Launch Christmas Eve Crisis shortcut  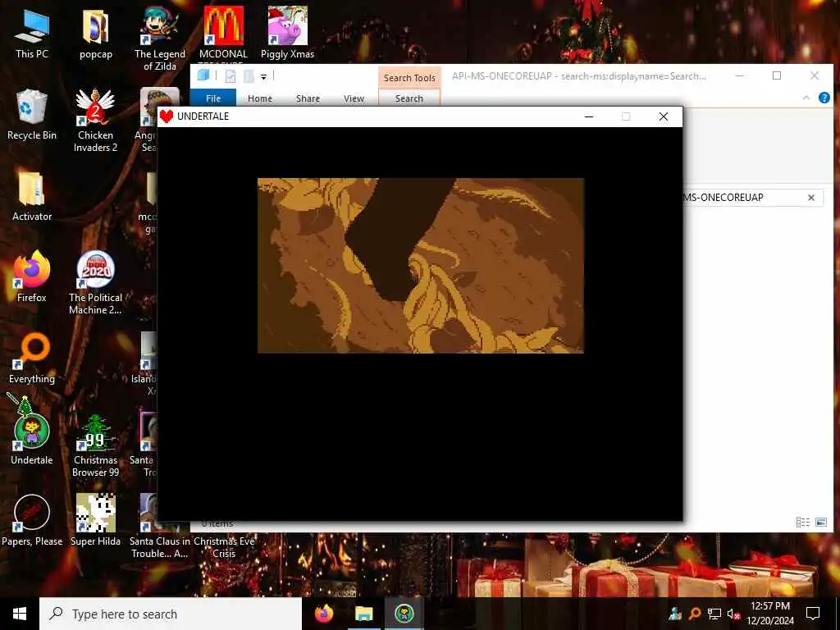coord(224,547)
